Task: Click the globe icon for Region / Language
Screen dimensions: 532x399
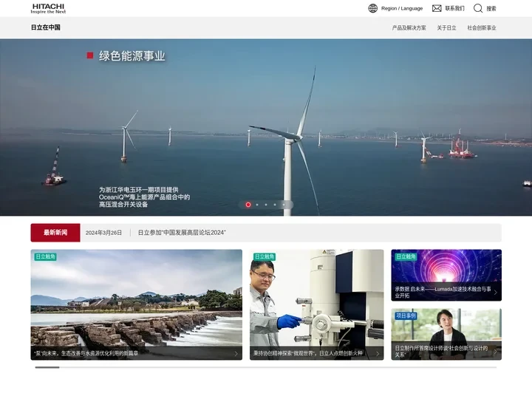Action: (x=372, y=8)
